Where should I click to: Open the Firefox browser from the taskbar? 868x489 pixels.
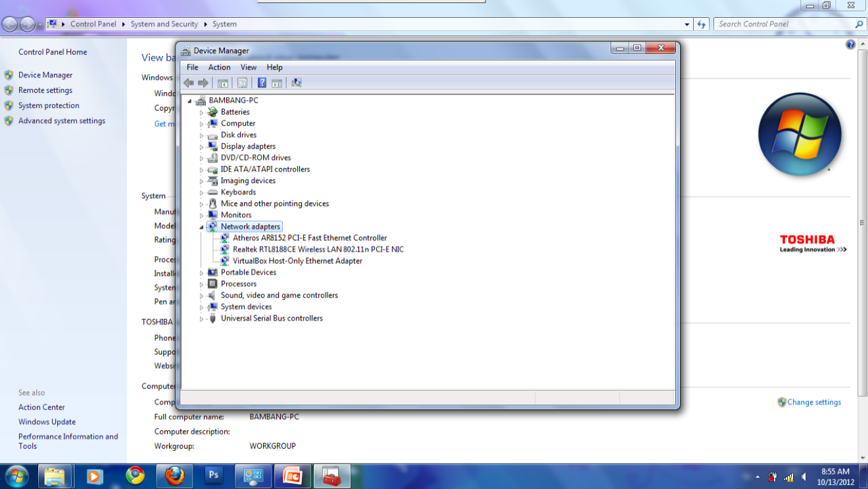(174, 476)
